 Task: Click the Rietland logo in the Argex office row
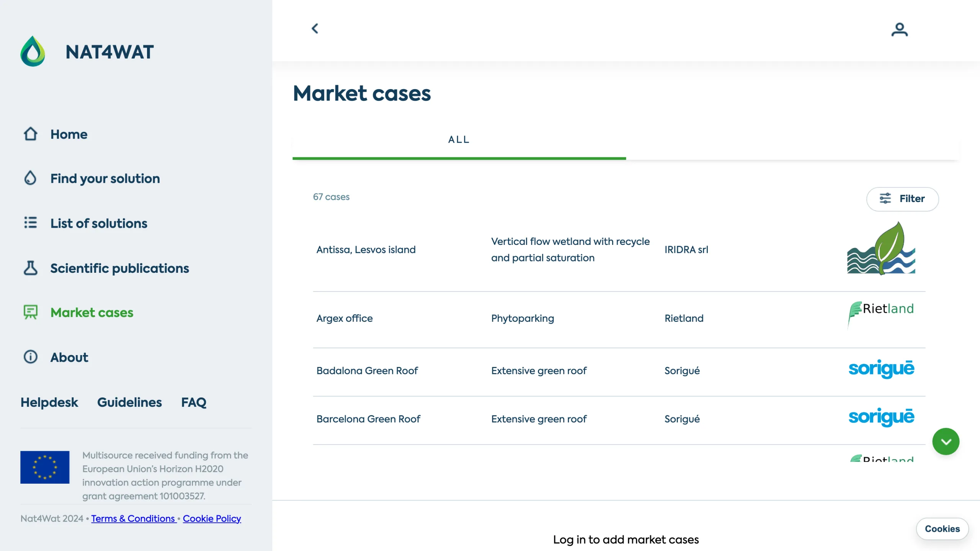(881, 315)
